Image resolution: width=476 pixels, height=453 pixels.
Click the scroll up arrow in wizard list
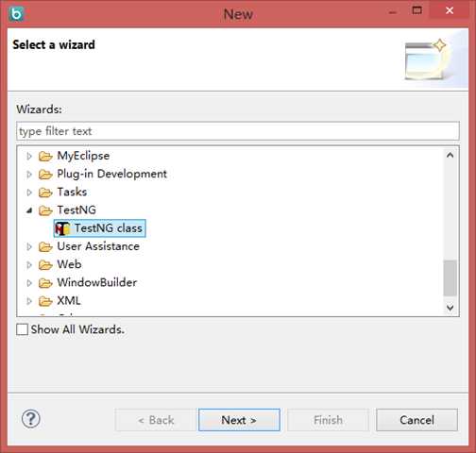[x=450, y=155]
